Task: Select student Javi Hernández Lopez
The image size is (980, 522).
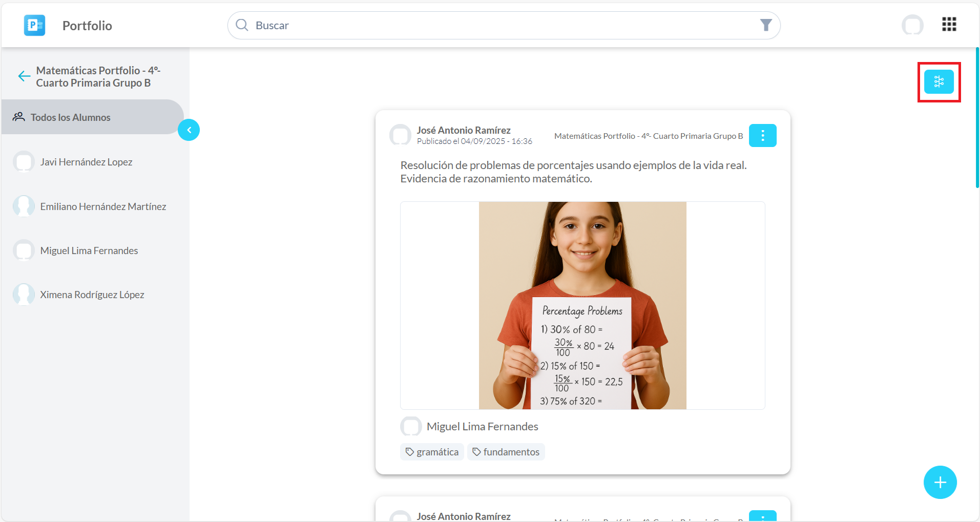Action: pyautogui.click(x=86, y=162)
